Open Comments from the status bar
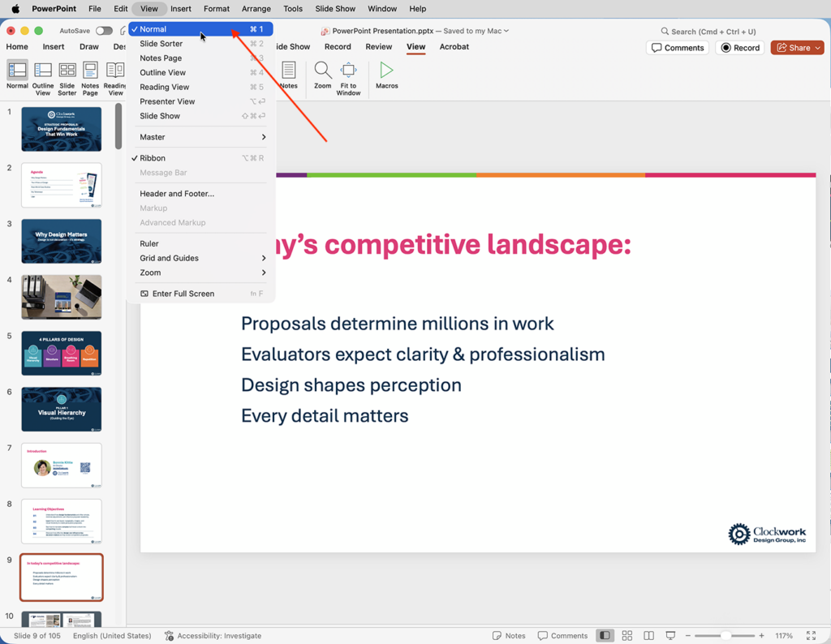 [562, 636]
